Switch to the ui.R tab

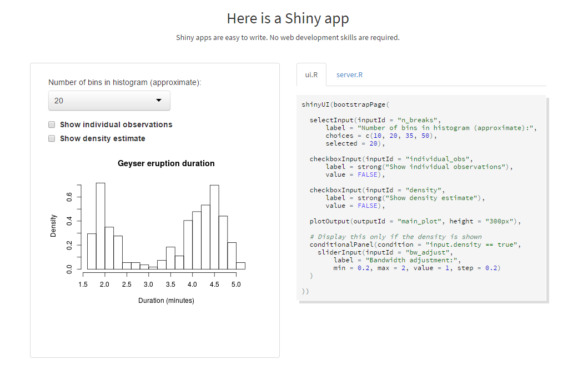[311, 74]
